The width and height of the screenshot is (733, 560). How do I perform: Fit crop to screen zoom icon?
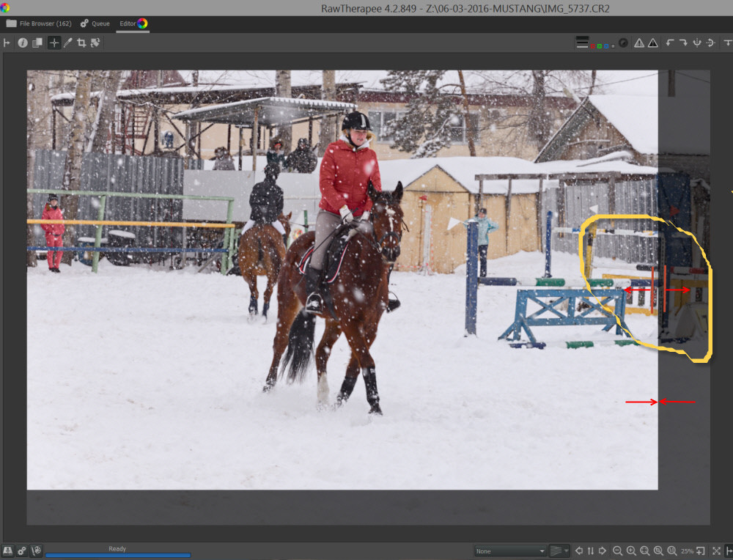click(658, 551)
